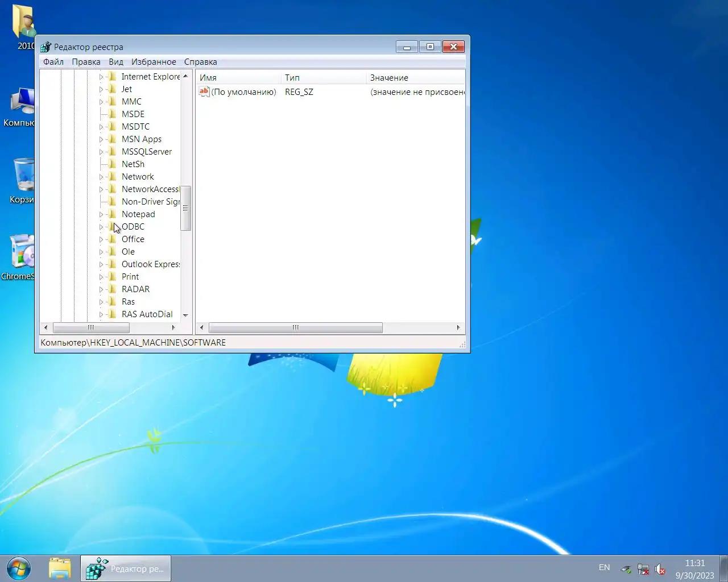Click the values pane horizontal scrollbar thumb

point(296,327)
